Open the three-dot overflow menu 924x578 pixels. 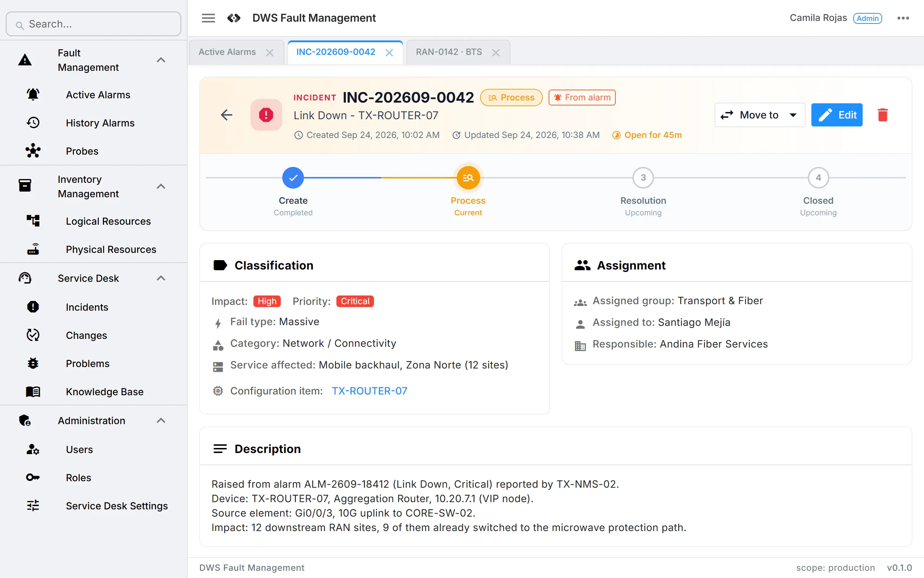tap(903, 18)
